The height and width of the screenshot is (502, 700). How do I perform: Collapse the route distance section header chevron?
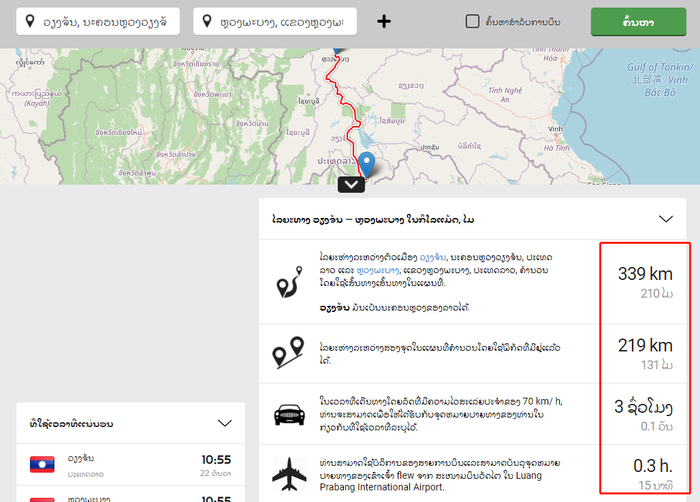(x=666, y=218)
